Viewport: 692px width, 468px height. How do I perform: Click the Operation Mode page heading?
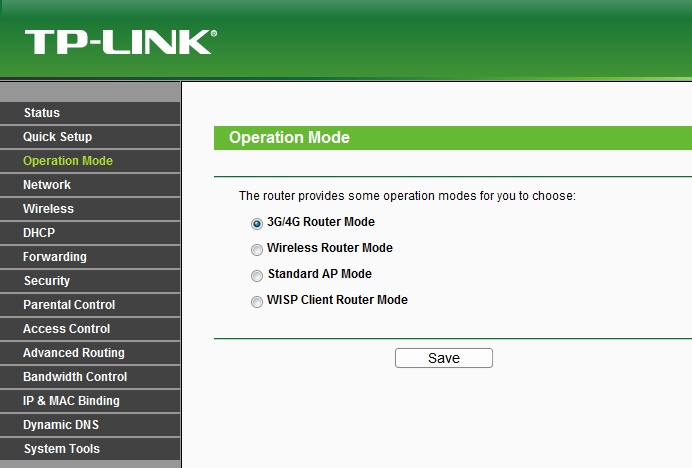coord(289,137)
